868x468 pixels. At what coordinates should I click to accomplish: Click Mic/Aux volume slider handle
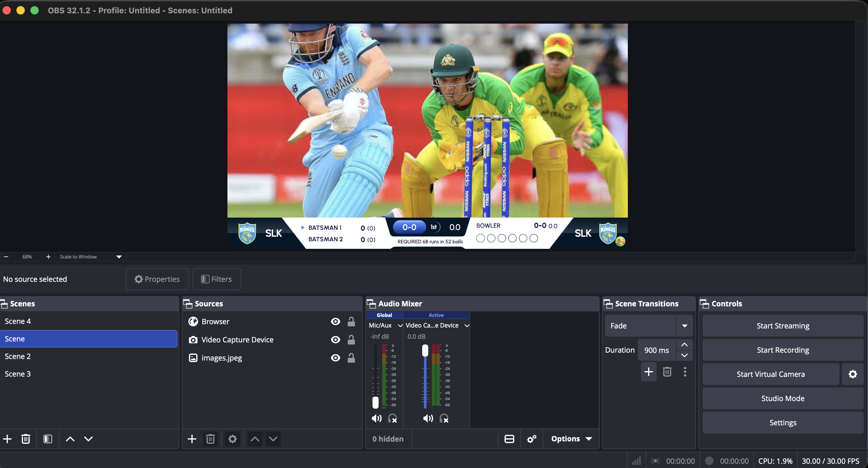click(x=375, y=402)
